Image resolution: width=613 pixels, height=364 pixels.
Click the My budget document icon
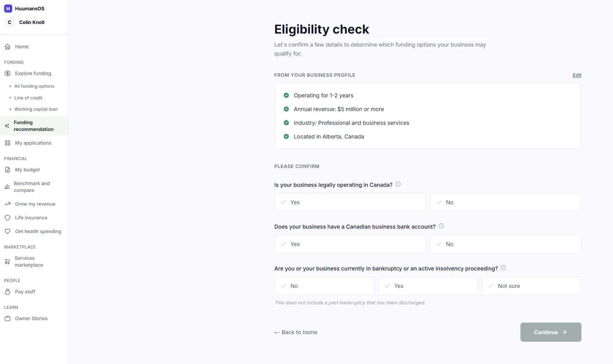8,170
